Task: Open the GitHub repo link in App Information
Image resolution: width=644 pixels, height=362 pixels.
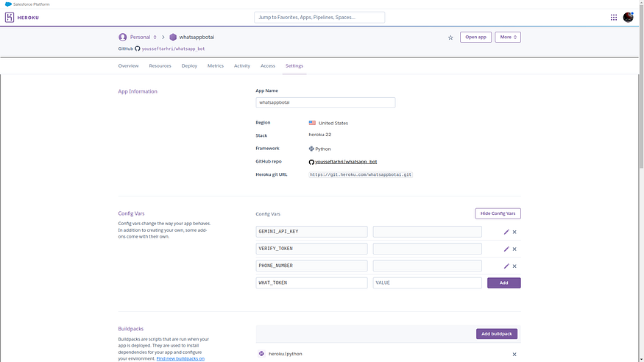Action: (x=346, y=162)
